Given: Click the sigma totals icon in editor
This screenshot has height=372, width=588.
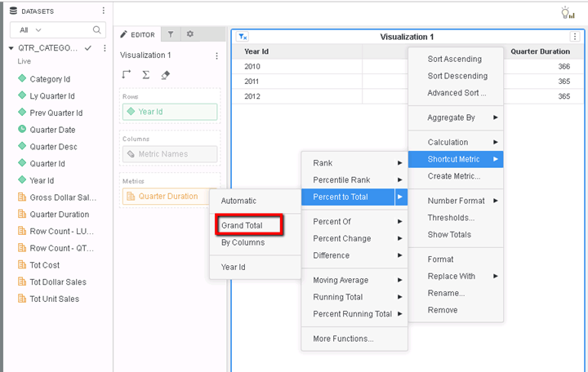Looking at the screenshot, I should pyautogui.click(x=145, y=74).
